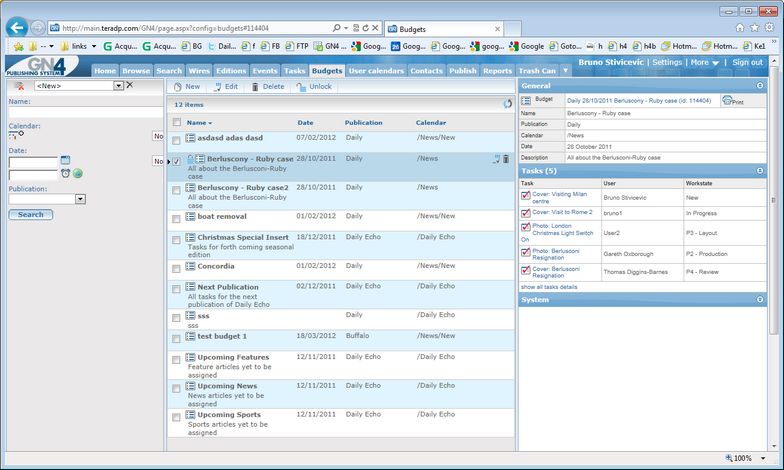Switch to the Wires tab

(x=199, y=70)
